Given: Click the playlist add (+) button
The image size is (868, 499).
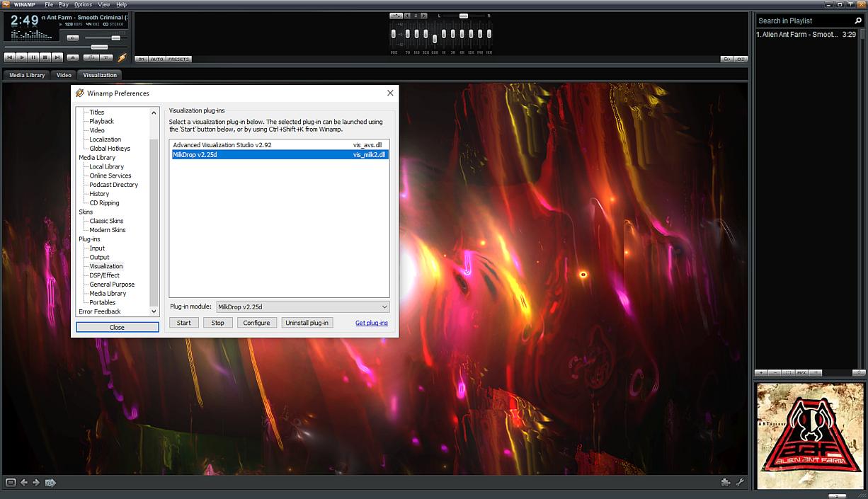Looking at the screenshot, I should pyautogui.click(x=761, y=372).
